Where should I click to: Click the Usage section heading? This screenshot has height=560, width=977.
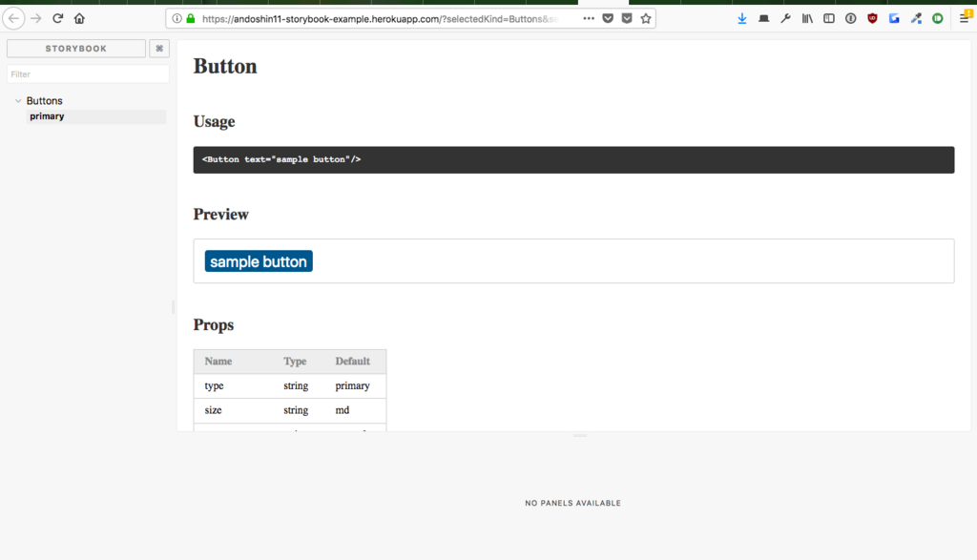214,121
